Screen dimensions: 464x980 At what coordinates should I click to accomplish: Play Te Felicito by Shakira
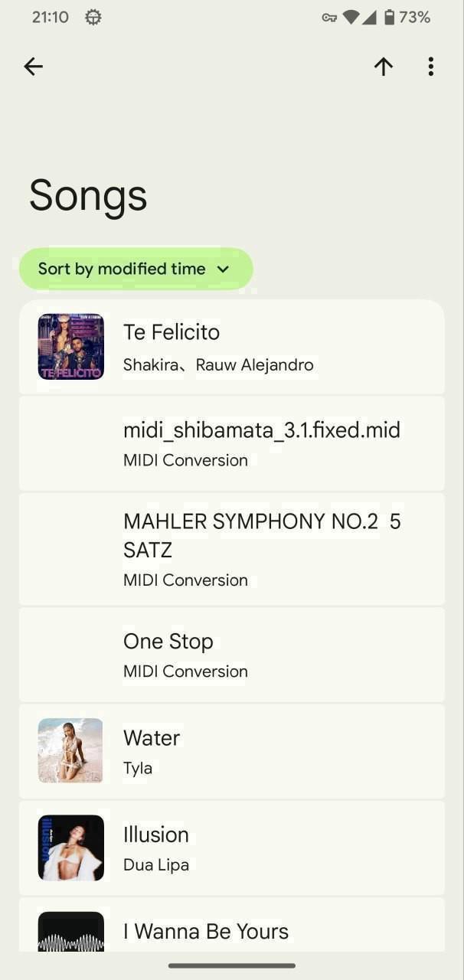tap(231, 346)
